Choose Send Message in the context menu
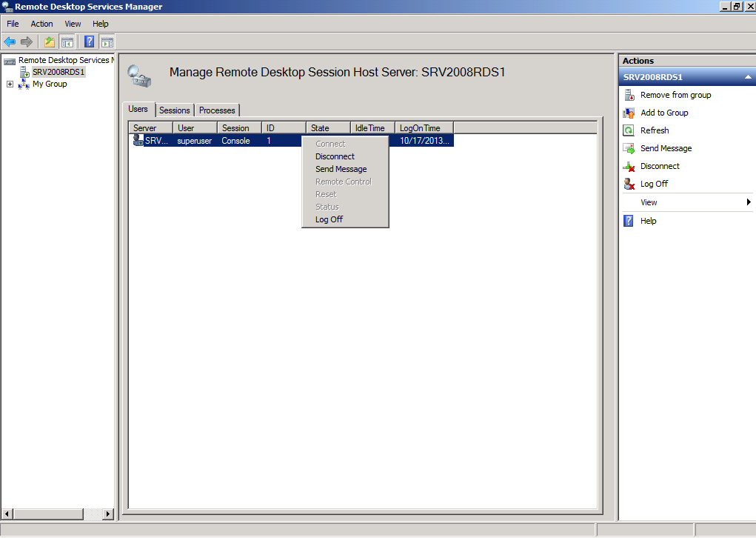The height and width of the screenshot is (538, 756). click(x=341, y=169)
